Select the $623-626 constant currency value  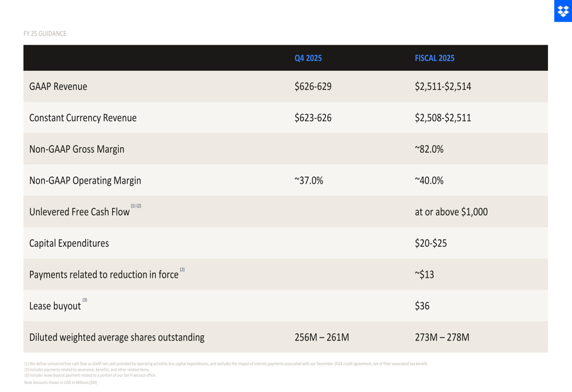(x=313, y=118)
